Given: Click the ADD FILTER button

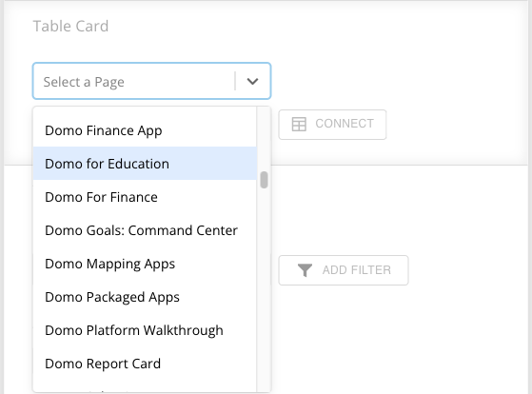Looking at the screenshot, I should click(x=344, y=270).
